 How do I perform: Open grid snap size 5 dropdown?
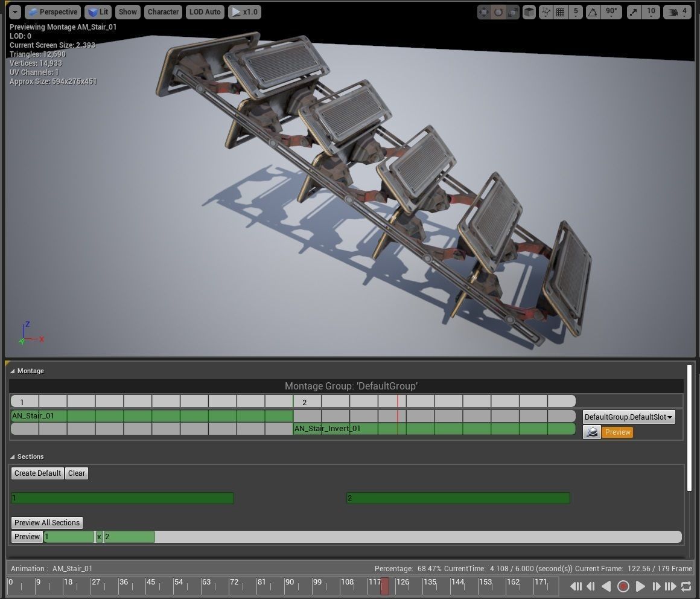point(576,12)
